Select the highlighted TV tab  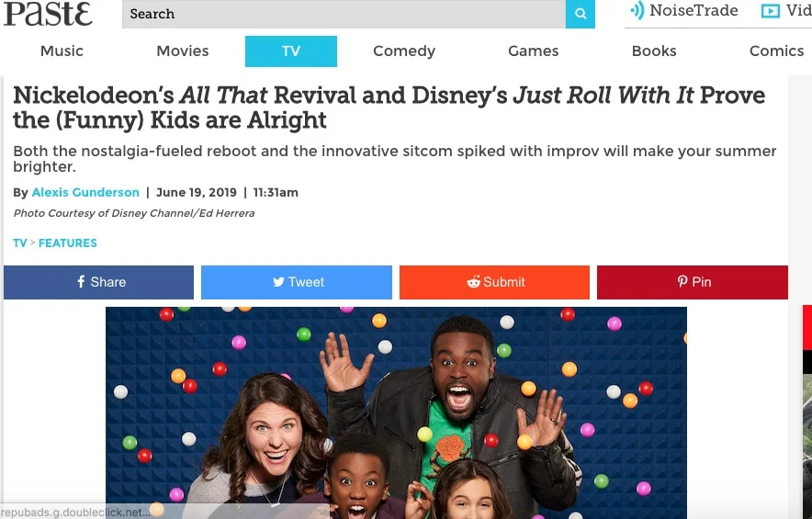point(291,51)
